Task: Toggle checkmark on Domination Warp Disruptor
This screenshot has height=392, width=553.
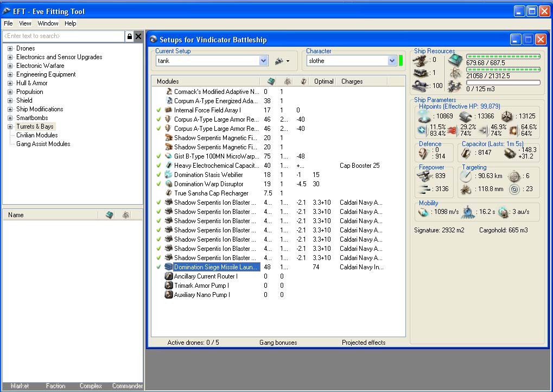Action: [158, 184]
